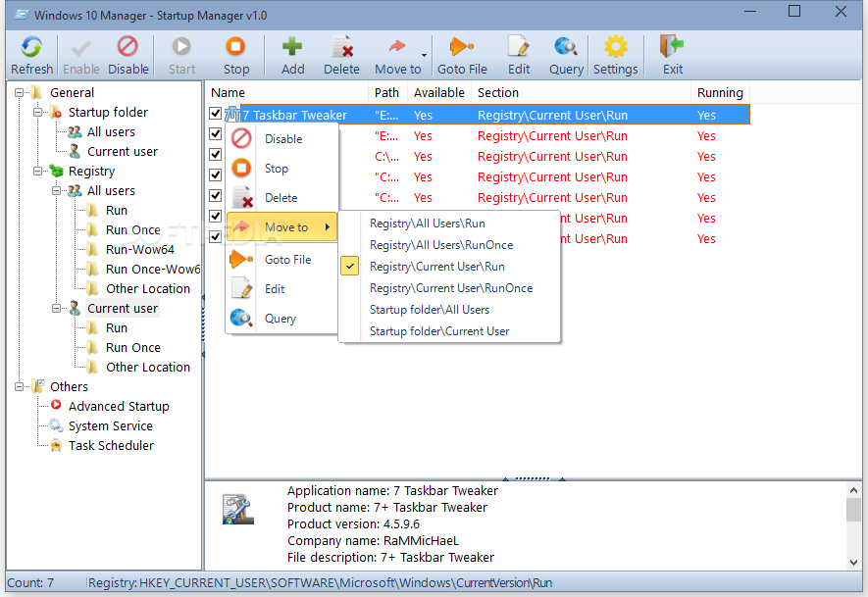Sort list by Name column header

tap(286, 92)
